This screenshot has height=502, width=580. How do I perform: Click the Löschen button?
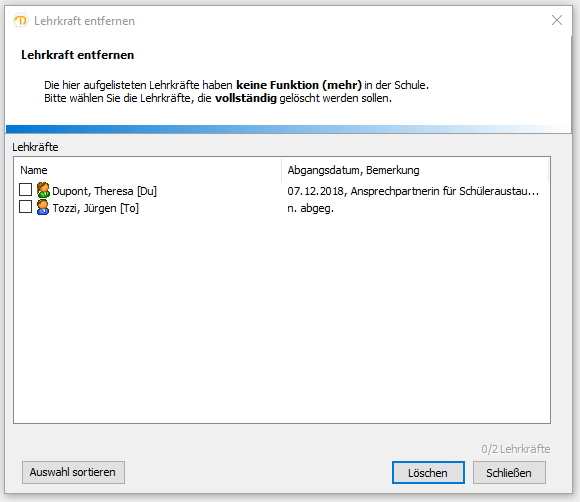pos(428,472)
